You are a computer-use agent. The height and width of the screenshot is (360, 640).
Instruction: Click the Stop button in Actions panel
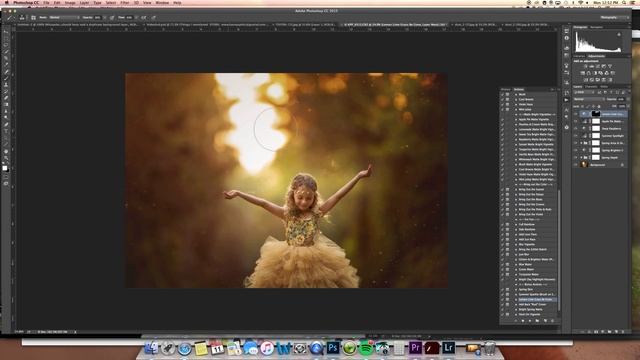(x=516, y=321)
